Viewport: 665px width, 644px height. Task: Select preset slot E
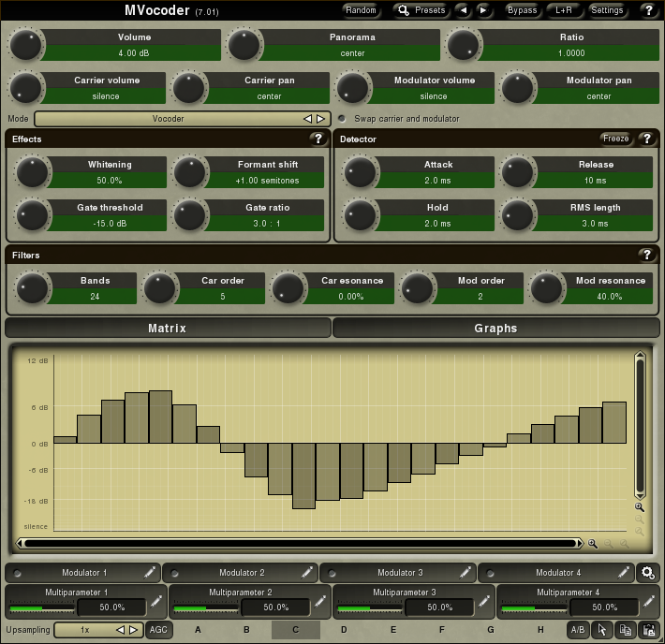393,630
